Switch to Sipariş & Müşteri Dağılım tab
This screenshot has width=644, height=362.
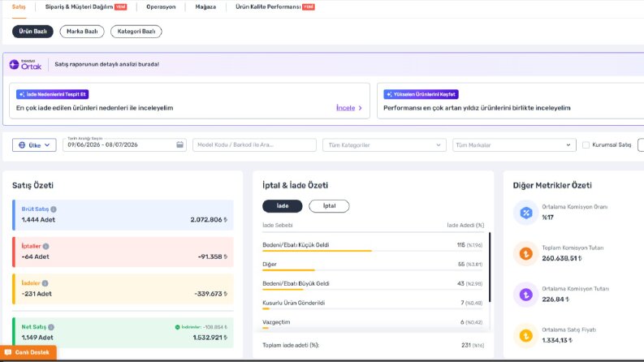click(x=86, y=7)
